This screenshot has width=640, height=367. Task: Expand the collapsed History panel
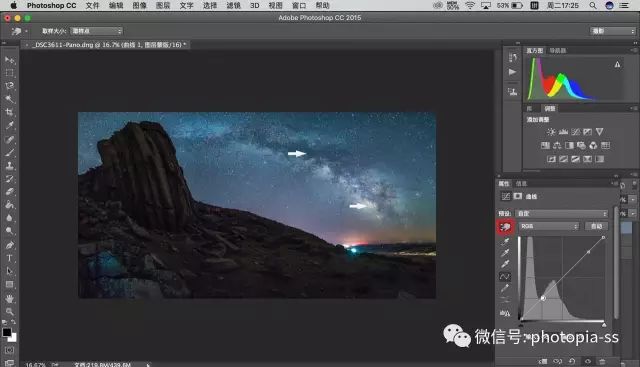click(x=513, y=58)
